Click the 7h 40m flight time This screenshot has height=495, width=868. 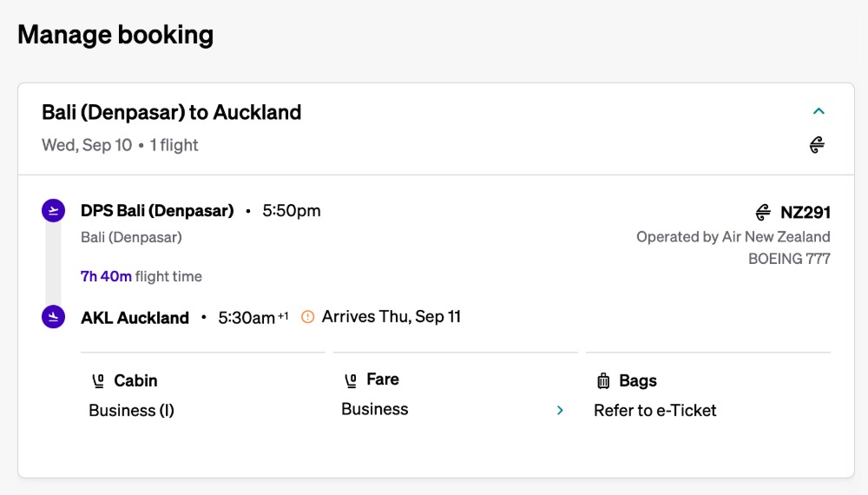click(106, 276)
